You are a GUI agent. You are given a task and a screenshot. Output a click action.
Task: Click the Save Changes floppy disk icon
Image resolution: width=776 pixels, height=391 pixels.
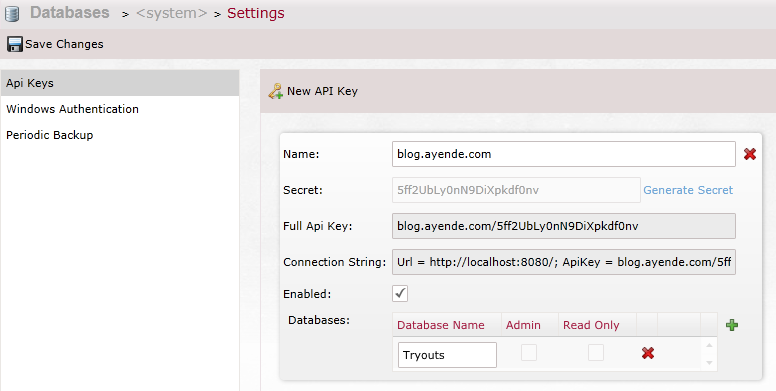[x=15, y=44]
